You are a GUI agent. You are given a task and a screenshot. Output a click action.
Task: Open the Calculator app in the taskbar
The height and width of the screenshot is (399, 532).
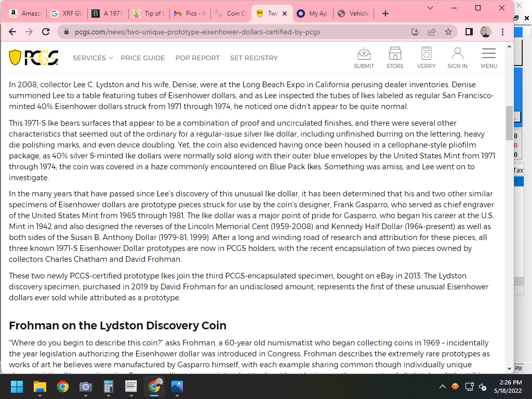coord(108,387)
